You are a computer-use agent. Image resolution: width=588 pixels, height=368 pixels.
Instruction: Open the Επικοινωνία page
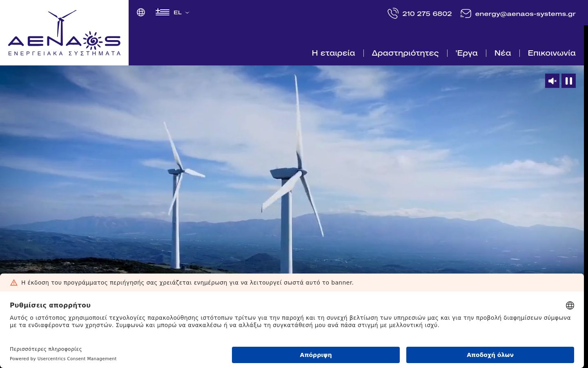coord(552,53)
